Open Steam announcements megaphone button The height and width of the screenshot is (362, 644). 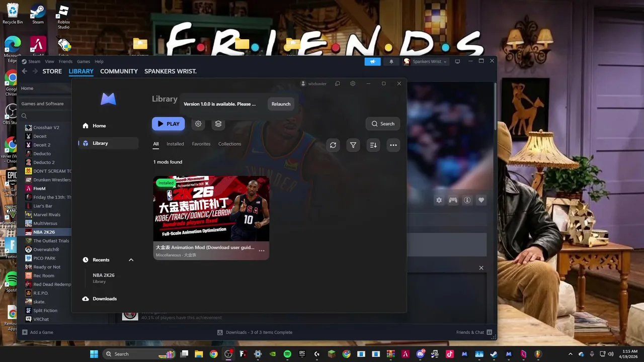point(373,61)
